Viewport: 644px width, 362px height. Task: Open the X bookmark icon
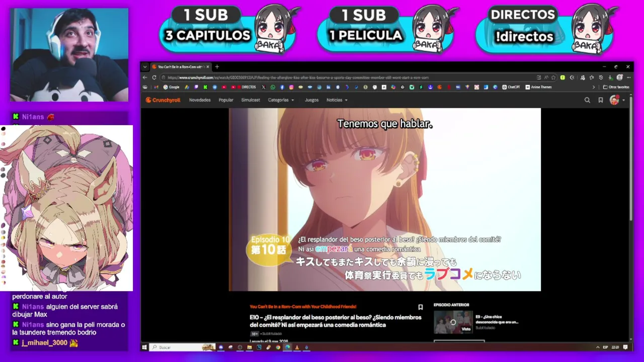click(x=264, y=87)
